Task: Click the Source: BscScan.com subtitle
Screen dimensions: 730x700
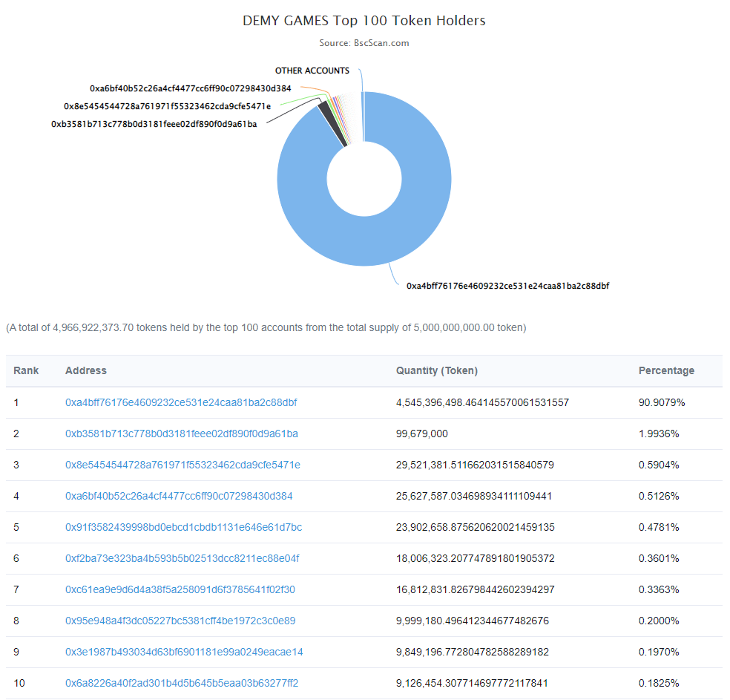Action: pyautogui.click(x=364, y=43)
